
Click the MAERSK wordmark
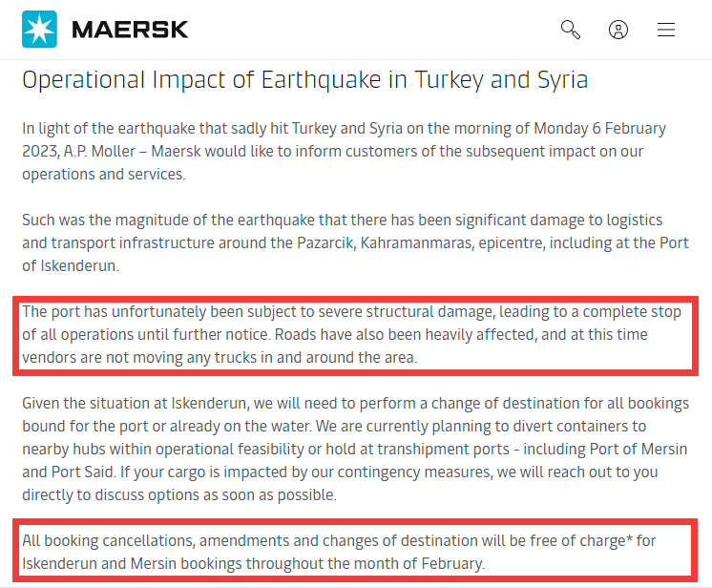pyautogui.click(x=130, y=30)
